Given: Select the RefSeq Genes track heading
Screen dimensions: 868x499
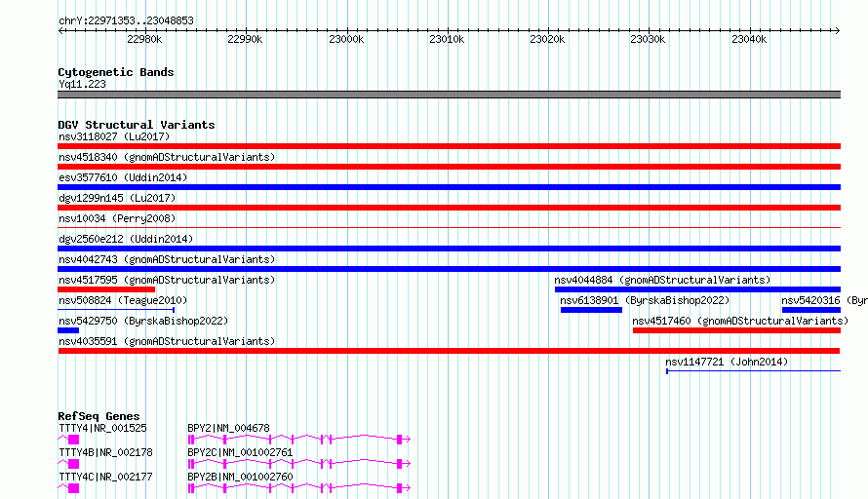Looking at the screenshot, I should click(x=99, y=416).
